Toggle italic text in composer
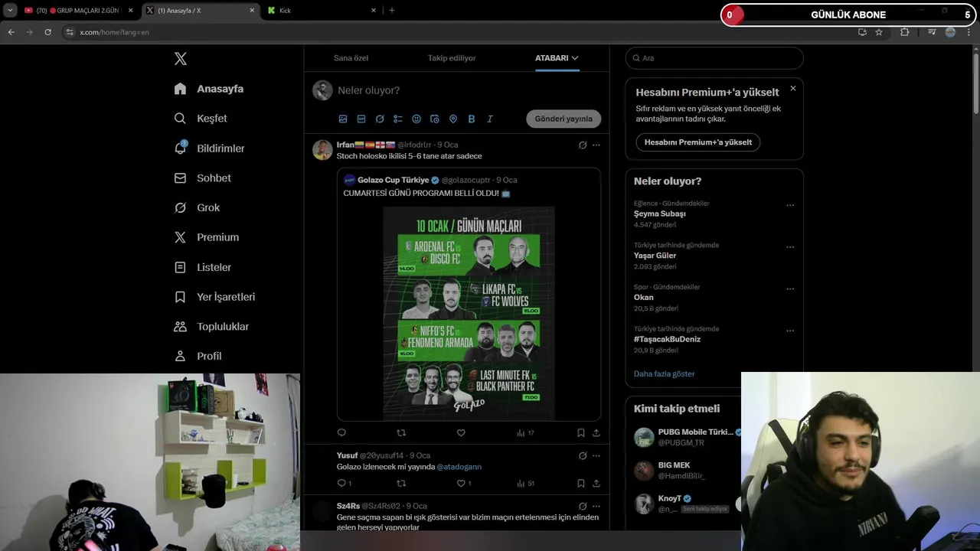 pyautogui.click(x=490, y=119)
